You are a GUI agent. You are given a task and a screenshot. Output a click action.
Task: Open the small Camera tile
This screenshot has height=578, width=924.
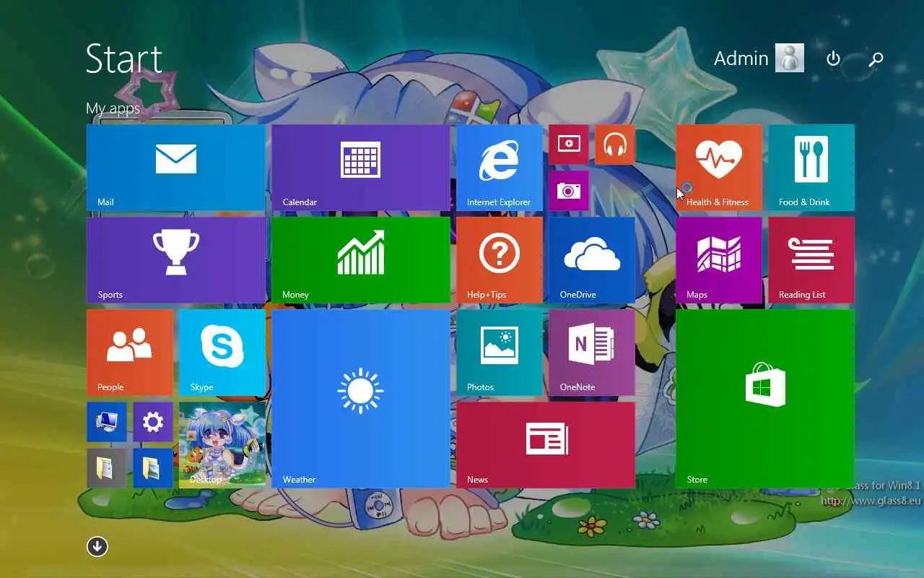[569, 191]
